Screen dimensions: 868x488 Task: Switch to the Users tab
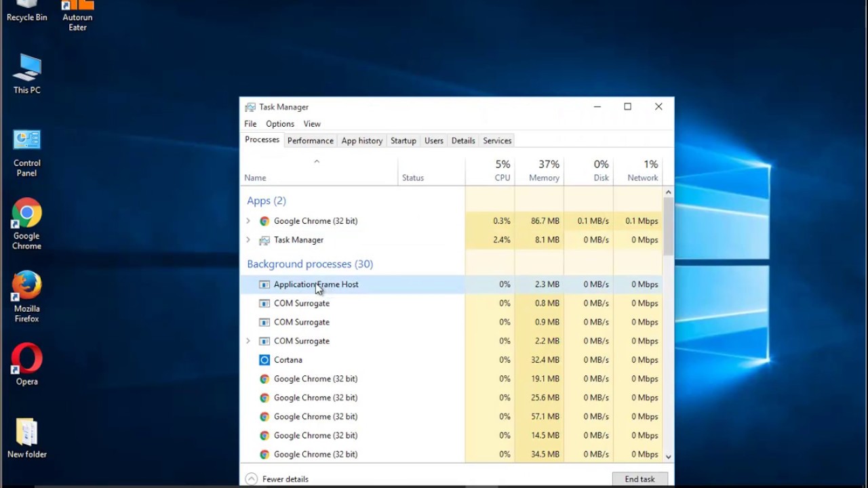click(x=434, y=141)
